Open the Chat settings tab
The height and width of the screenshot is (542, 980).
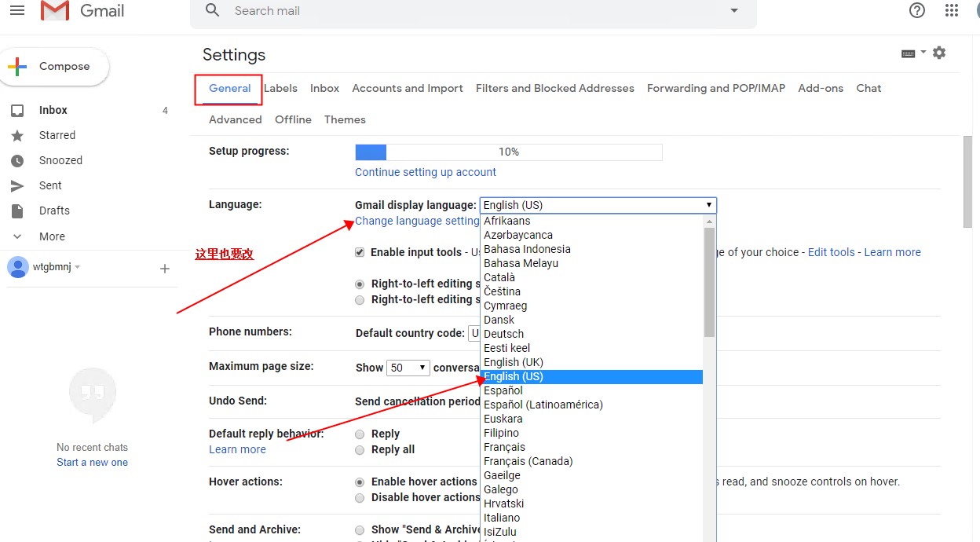[868, 89]
